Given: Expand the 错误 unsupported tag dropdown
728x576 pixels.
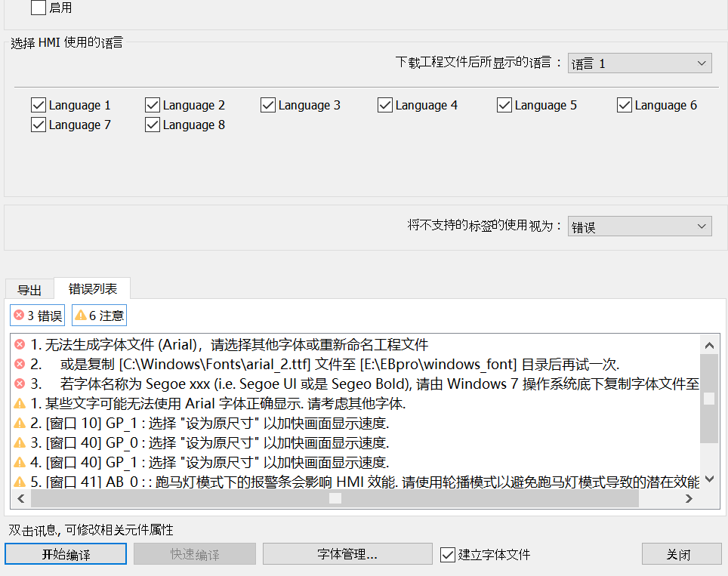Looking at the screenshot, I should [639, 226].
